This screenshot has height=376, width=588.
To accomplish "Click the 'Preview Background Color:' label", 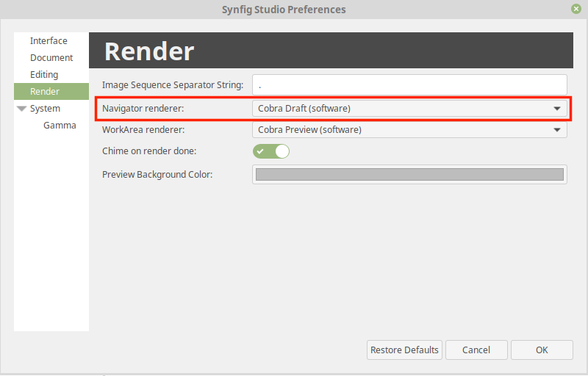I will [157, 175].
